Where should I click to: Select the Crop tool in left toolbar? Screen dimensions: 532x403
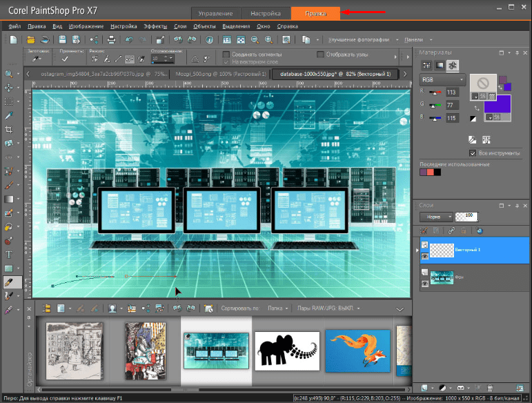pyautogui.click(x=9, y=130)
